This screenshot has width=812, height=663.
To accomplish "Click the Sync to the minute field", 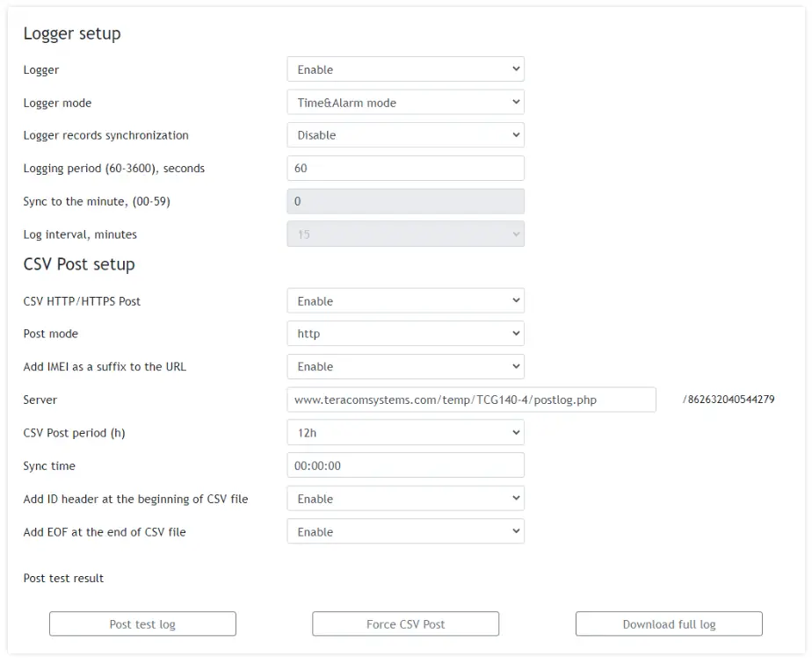I will pyautogui.click(x=405, y=201).
